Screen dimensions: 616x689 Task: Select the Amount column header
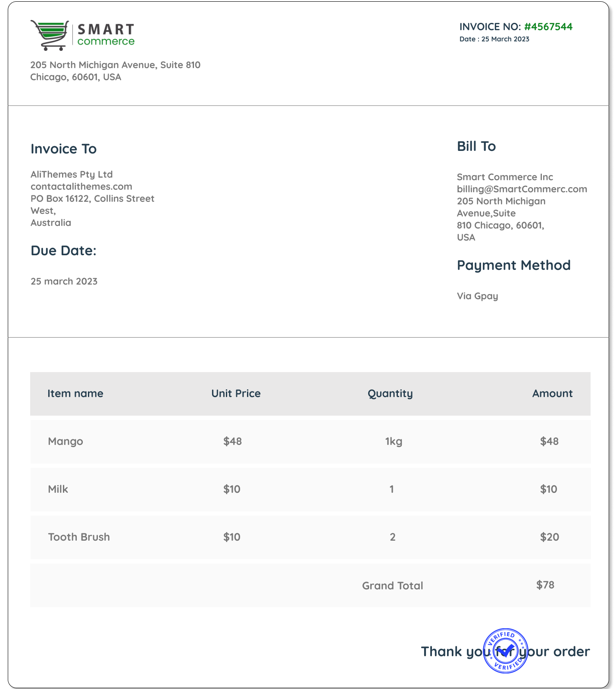tap(552, 393)
